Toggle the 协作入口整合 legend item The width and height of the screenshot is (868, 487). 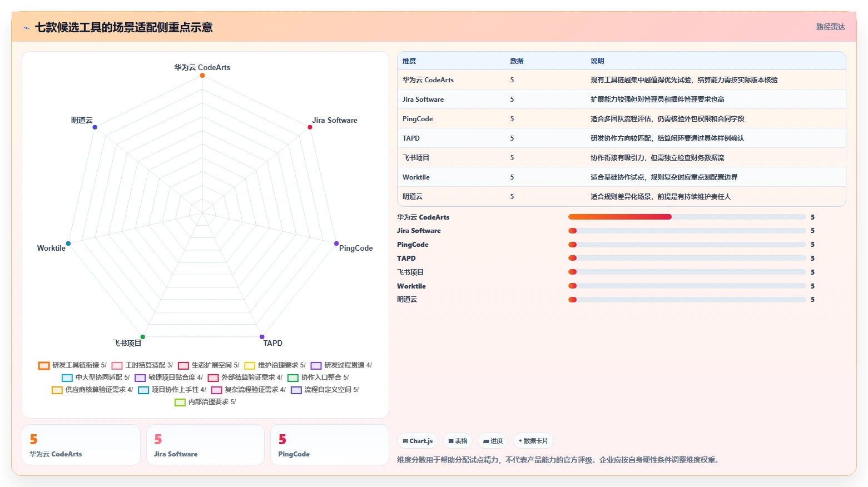click(318, 377)
